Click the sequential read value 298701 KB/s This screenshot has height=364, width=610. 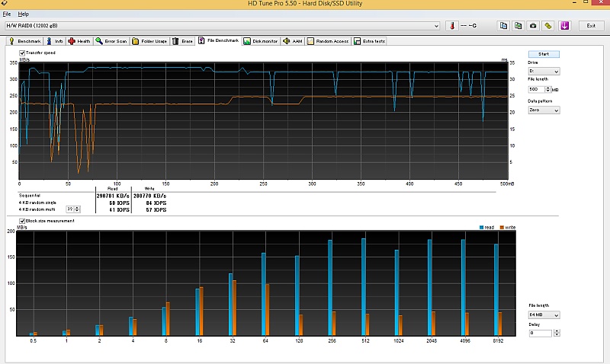[113, 196]
